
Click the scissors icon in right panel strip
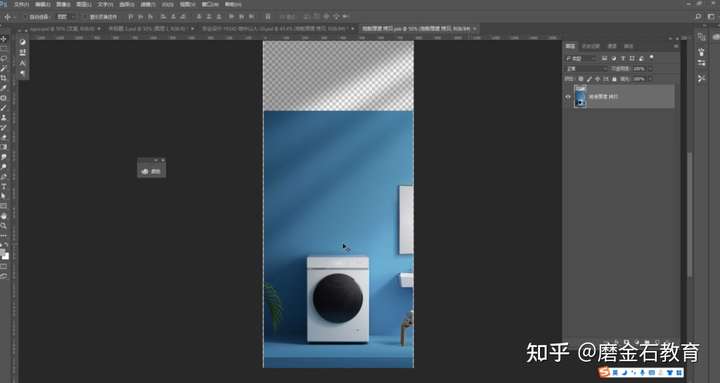701,79
